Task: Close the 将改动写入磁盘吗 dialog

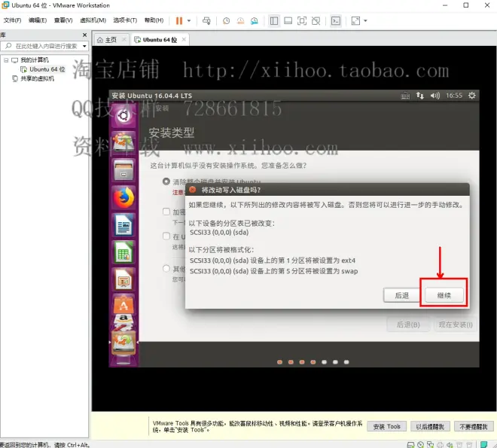Action: 192,190
